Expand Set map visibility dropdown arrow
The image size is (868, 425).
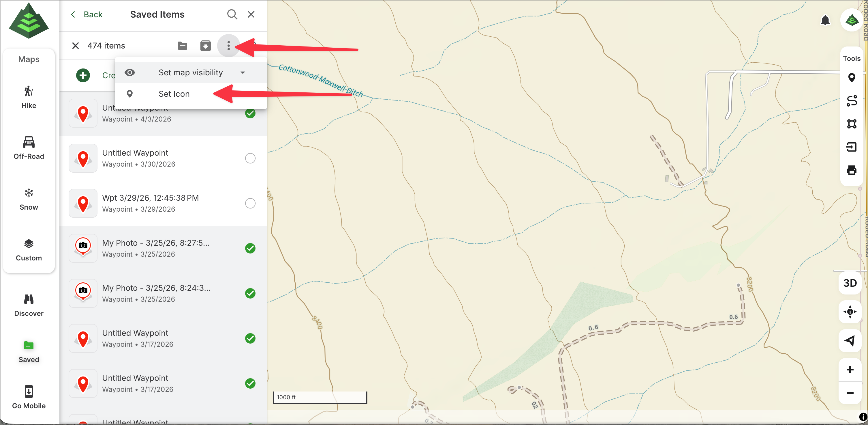[243, 72]
